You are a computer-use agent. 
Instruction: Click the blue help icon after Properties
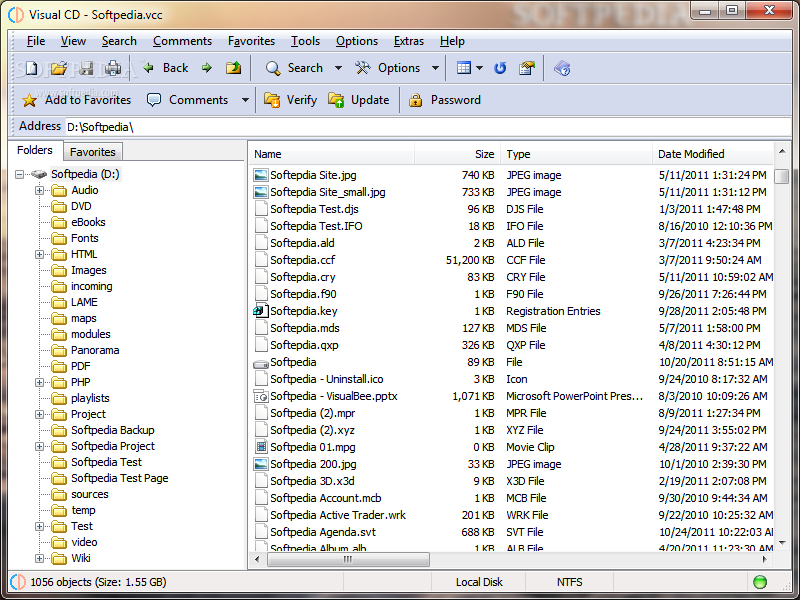click(x=562, y=68)
